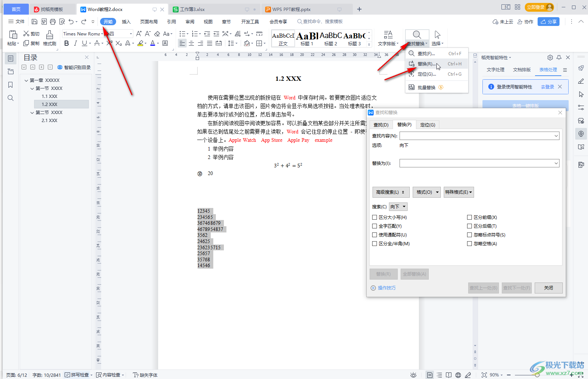Open the font color swatch

click(153, 43)
